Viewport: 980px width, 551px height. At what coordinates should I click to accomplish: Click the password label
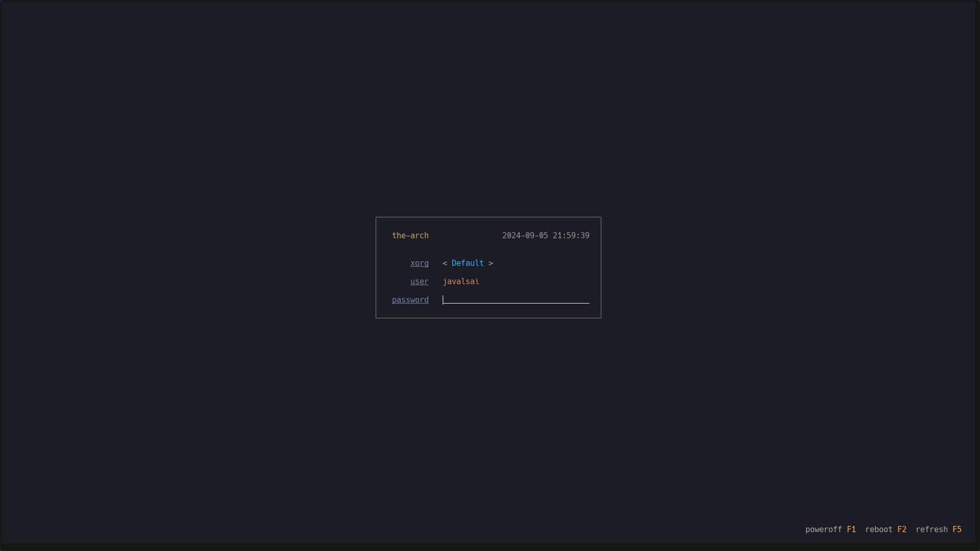point(410,300)
